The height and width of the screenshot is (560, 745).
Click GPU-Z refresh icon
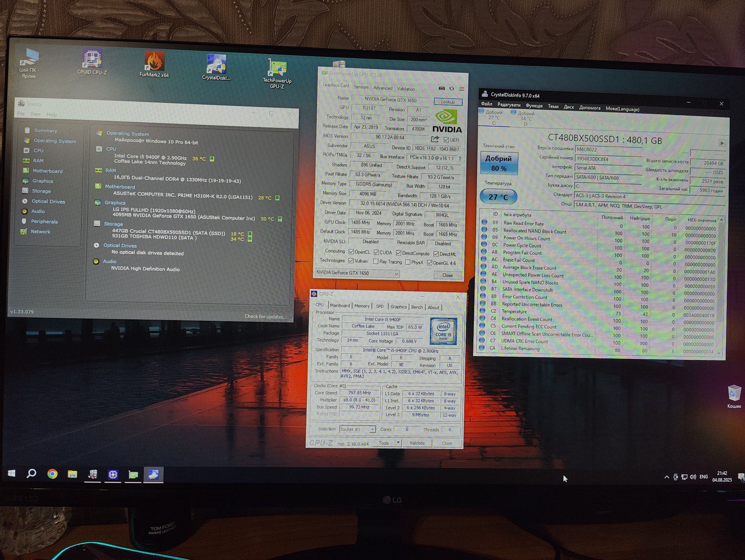[451, 89]
